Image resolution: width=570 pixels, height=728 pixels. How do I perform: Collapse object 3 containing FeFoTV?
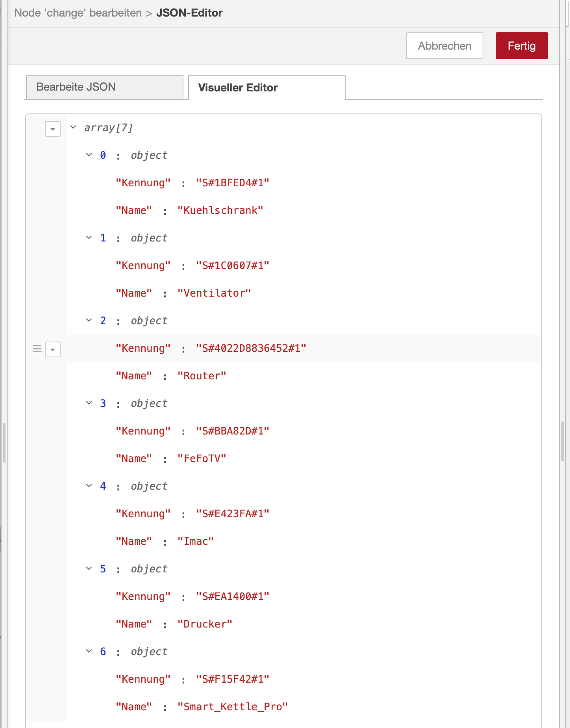[x=89, y=403]
